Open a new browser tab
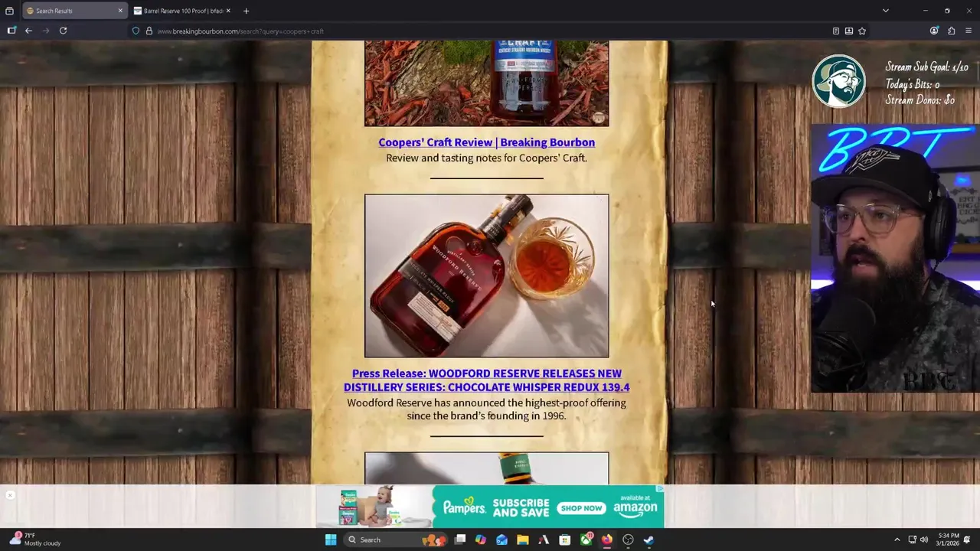The width and height of the screenshot is (980, 551). pos(246,11)
